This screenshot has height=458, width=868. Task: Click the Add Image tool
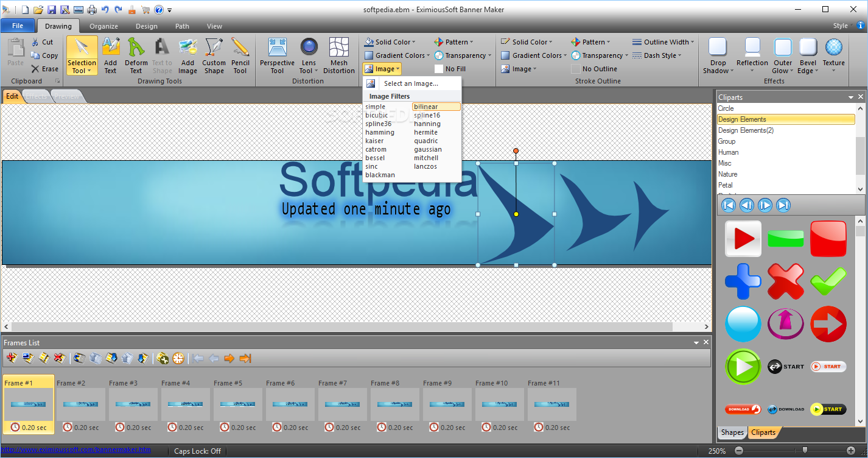coord(187,55)
